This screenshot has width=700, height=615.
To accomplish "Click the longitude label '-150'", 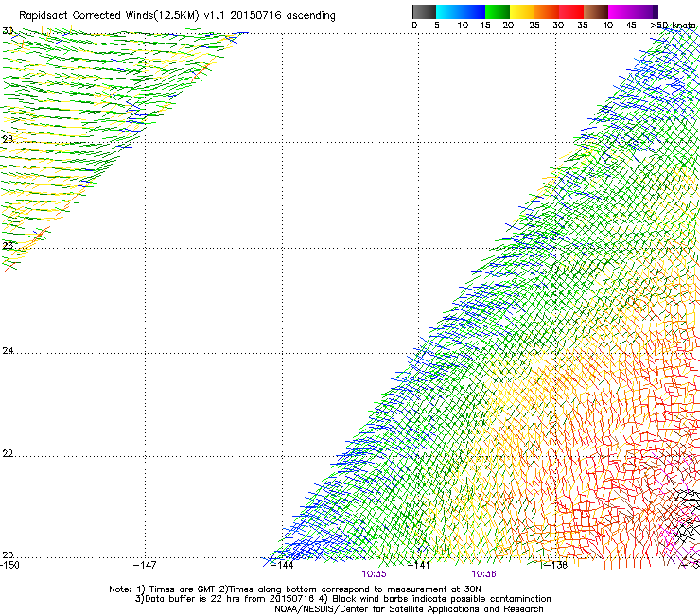I will click(x=9, y=566).
